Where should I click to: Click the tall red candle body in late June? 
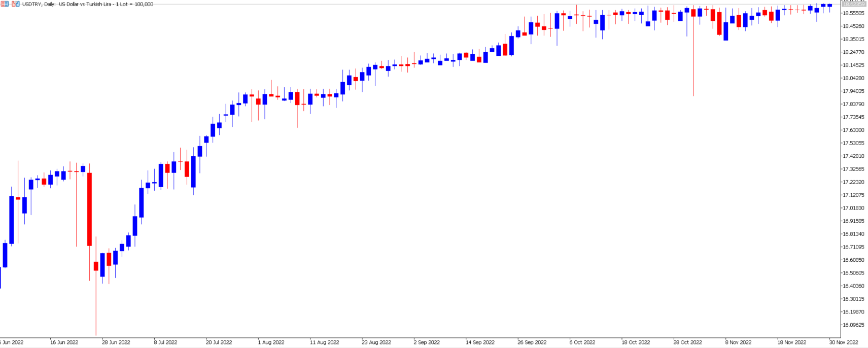90,209
